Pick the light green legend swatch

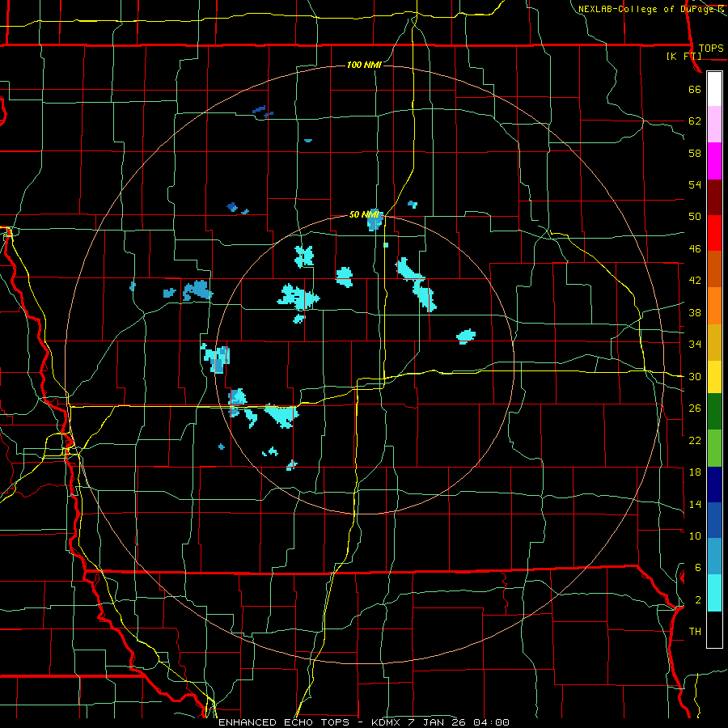[x=714, y=448]
